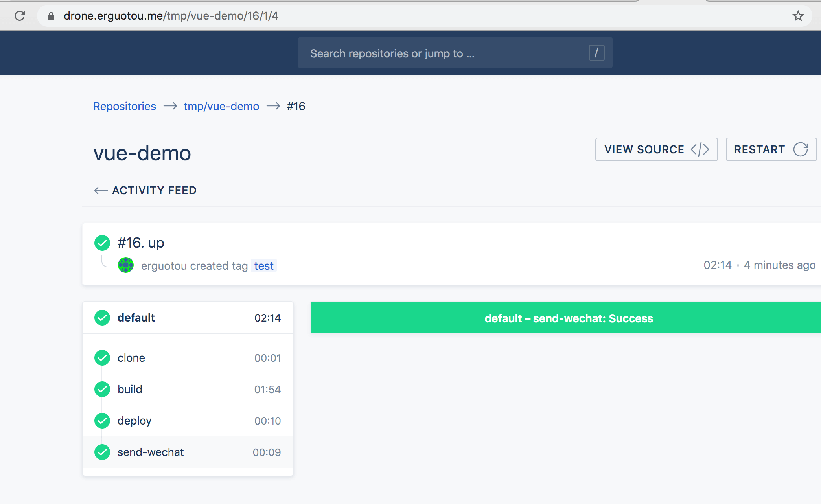821x504 pixels.
Task: Go to tmp/vue-demo breadcrumb link
Action: click(221, 106)
